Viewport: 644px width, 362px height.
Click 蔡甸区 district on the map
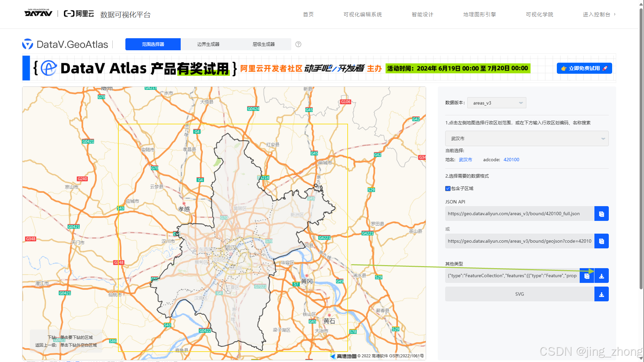tap(201, 262)
